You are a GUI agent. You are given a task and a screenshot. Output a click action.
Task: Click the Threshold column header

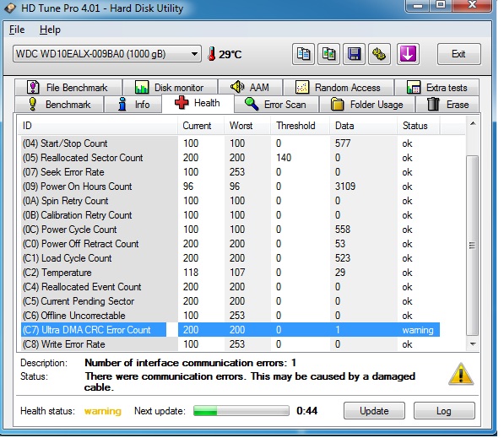pos(301,126)
